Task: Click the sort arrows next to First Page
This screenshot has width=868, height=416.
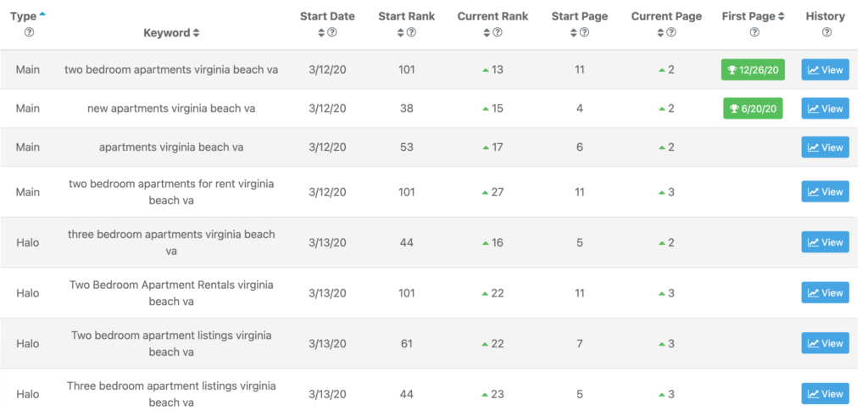Action: coord(781,16)
